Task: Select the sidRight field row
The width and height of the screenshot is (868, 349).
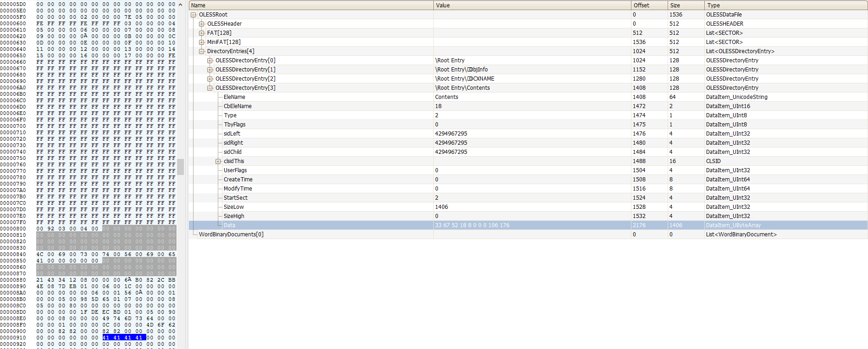Action: pyautogui.click(x=528, y=143)
